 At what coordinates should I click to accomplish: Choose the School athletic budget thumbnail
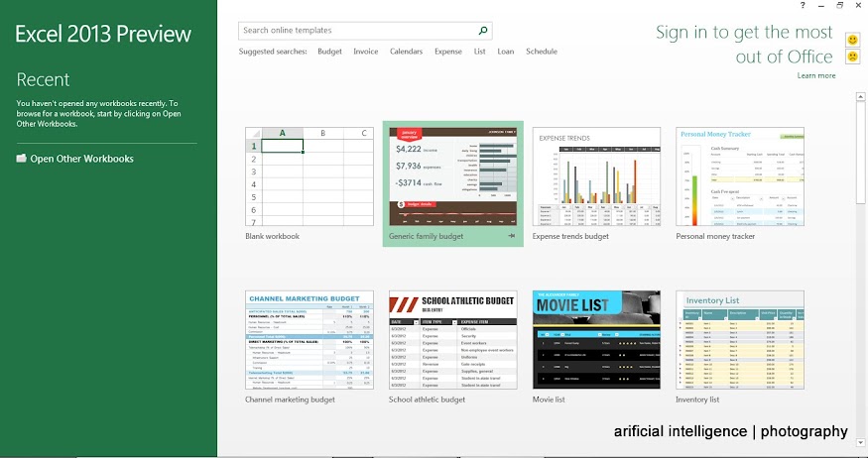pos(452,340)
